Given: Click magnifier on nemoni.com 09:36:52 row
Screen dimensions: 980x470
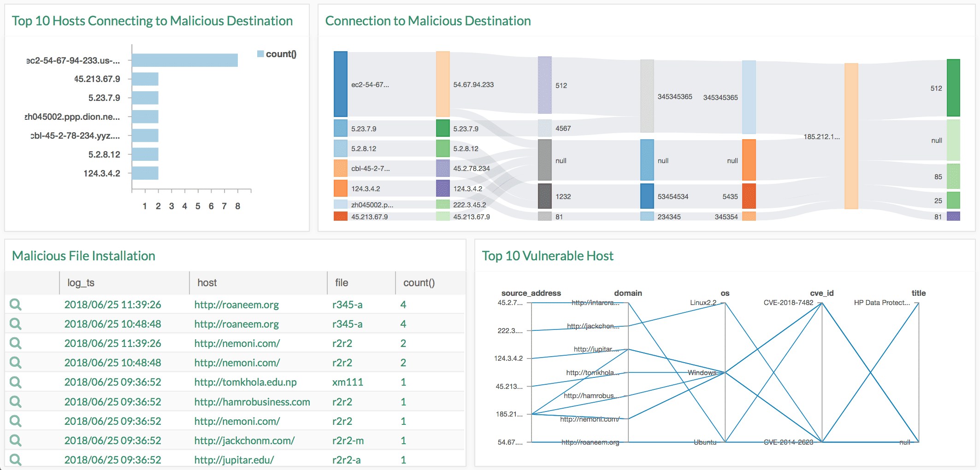Looking at the screenshot, I should coord(15,420).
